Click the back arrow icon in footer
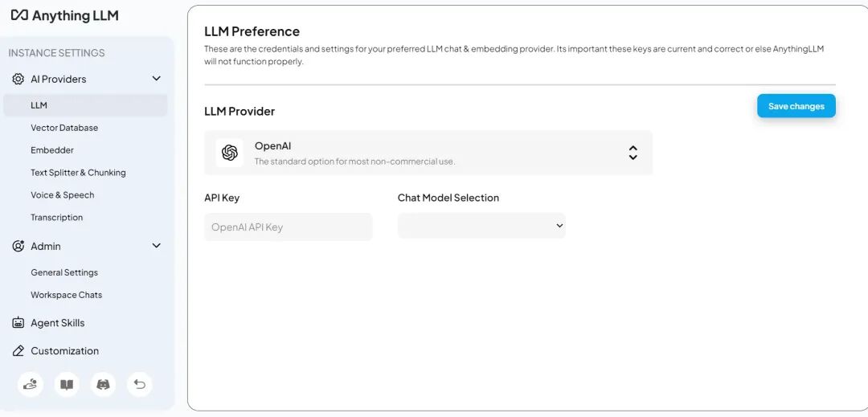Screen dimensions: 868x417 coord(140,384)
